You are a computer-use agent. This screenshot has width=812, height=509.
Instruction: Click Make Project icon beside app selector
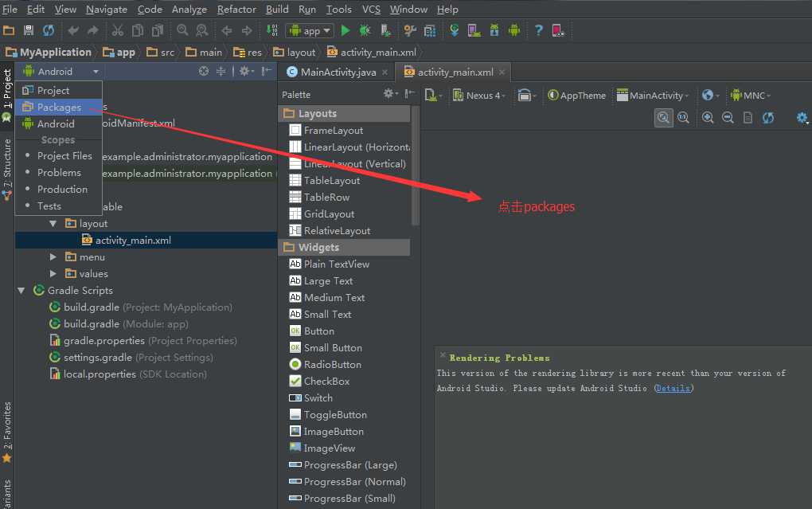coord(272,30)
